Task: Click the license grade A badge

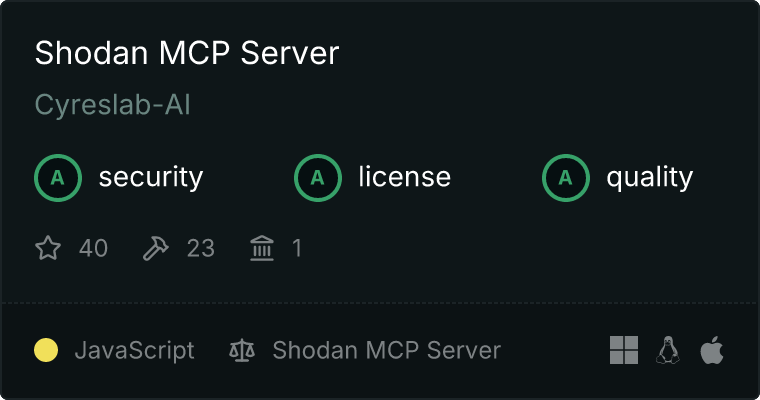Action: click(317, 178)
